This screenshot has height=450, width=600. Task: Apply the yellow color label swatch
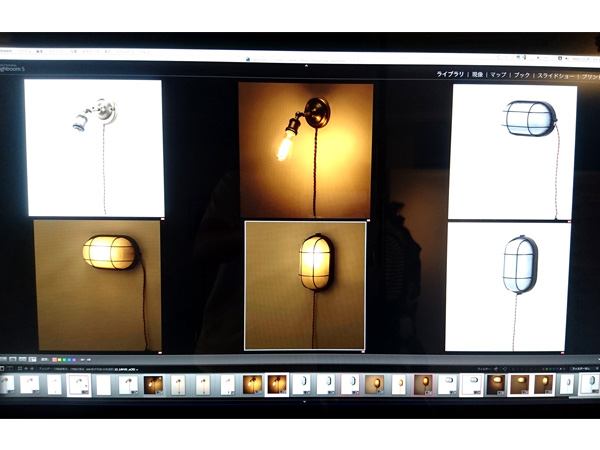point(59,360)
